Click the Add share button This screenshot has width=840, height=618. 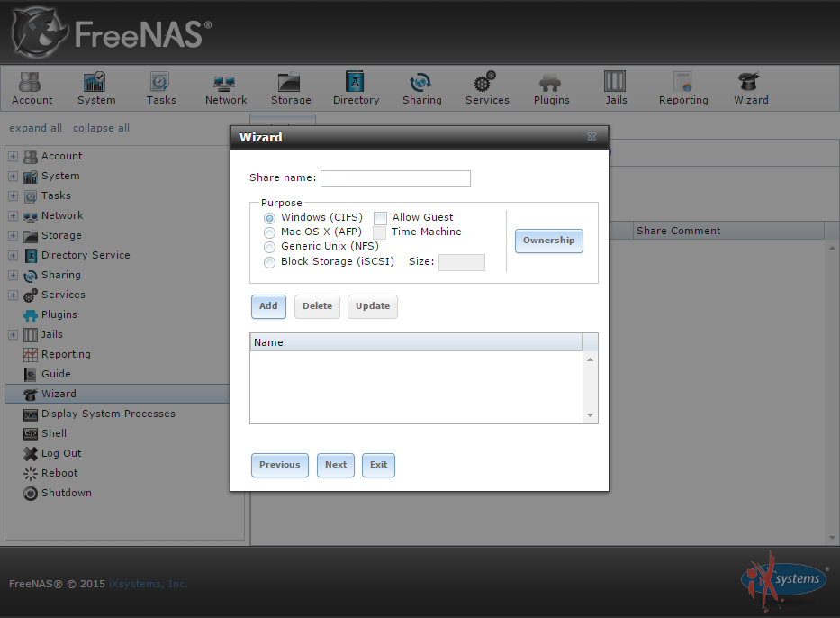(x=268, y=306)
